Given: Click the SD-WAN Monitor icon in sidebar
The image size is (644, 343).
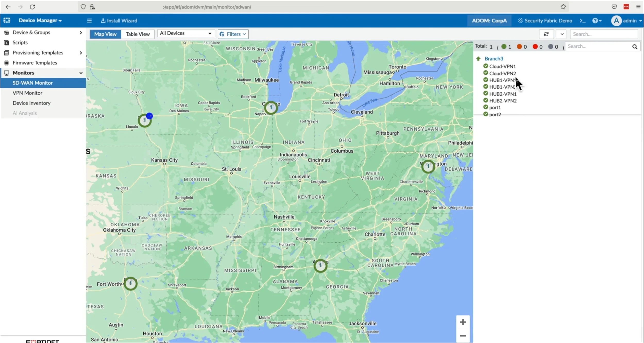Looking at the screenshot, I should [x=32, y=83].
